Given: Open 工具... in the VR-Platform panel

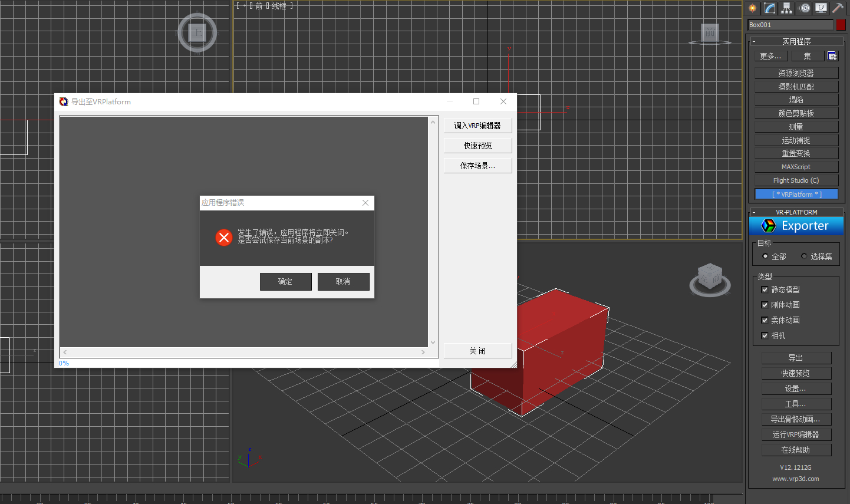Looking at the screenshot, I should [x=796, y=404].
